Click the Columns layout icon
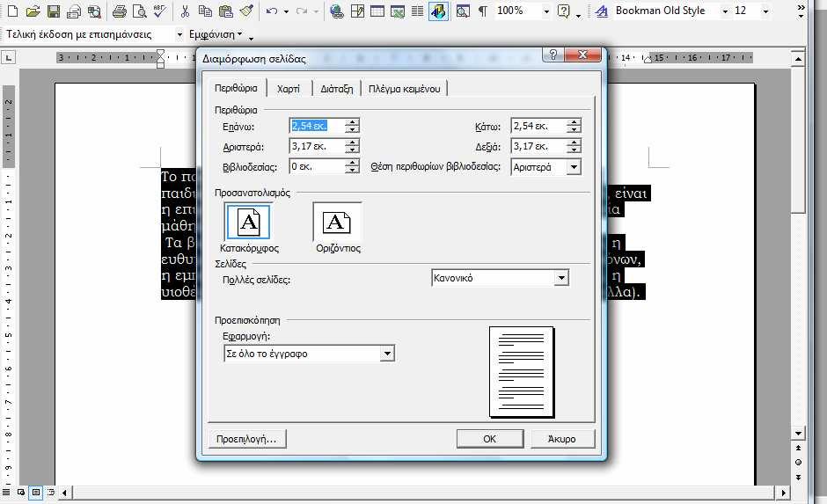Screen dimensions: 827x504 (417, 11)
